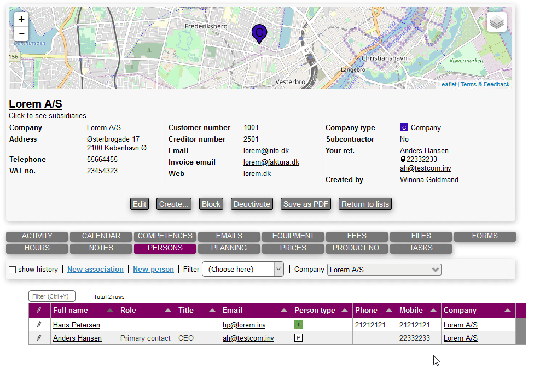Viewport: 534px width, 392px height.
Task: Open the Filter (Choose here) dropdown
Action: pyautogui.click(x=242, y=269)
